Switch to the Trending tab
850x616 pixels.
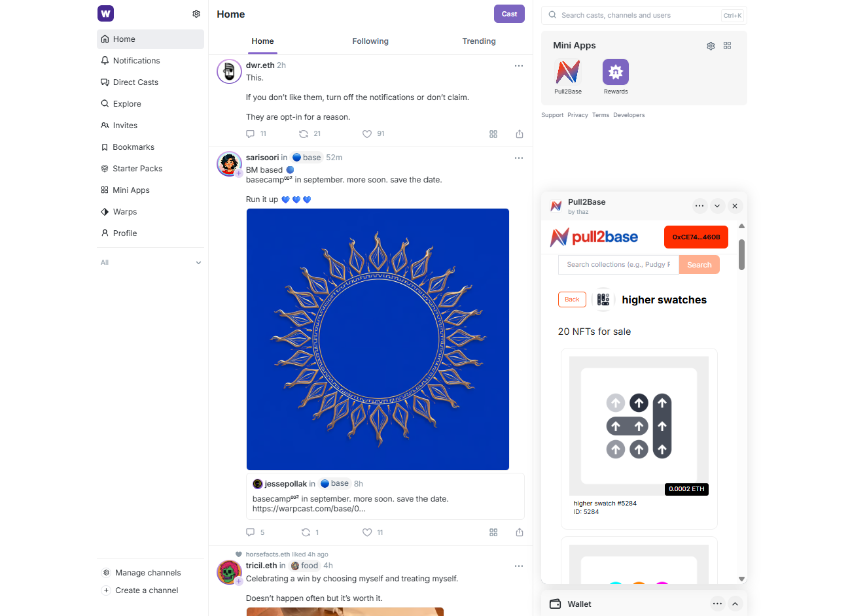479,41
